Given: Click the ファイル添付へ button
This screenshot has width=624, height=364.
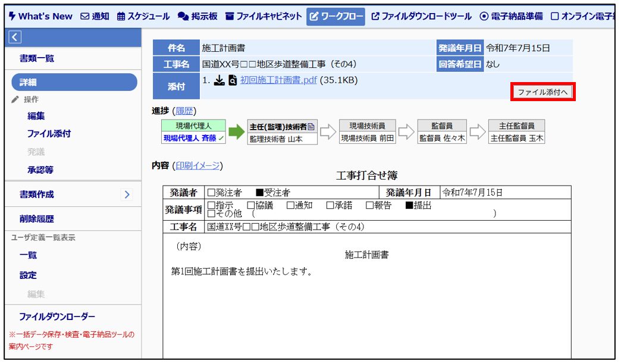Looking at the screenshot, I should pyautogui.click(x=543, y=92).
